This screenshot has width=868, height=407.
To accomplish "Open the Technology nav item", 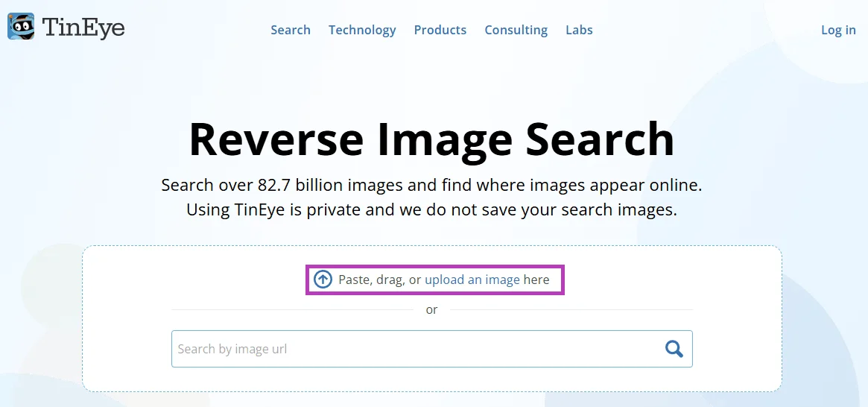I will (x=362, y=30).
